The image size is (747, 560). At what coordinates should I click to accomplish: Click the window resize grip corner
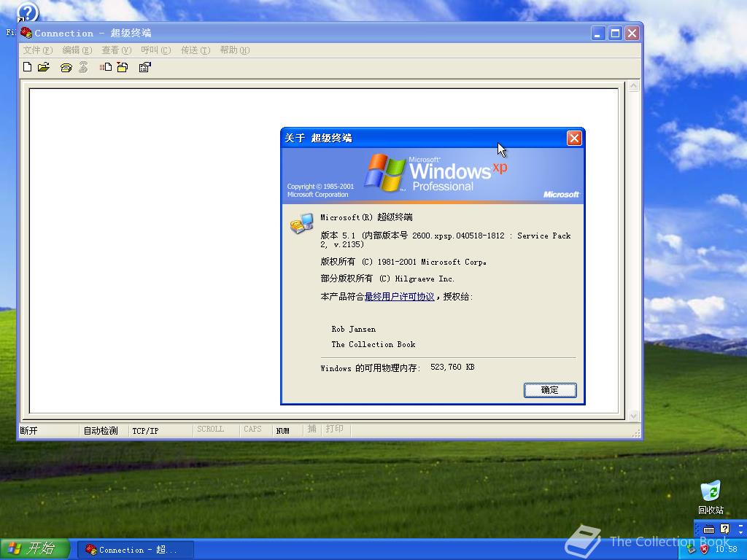coord(636,433)
